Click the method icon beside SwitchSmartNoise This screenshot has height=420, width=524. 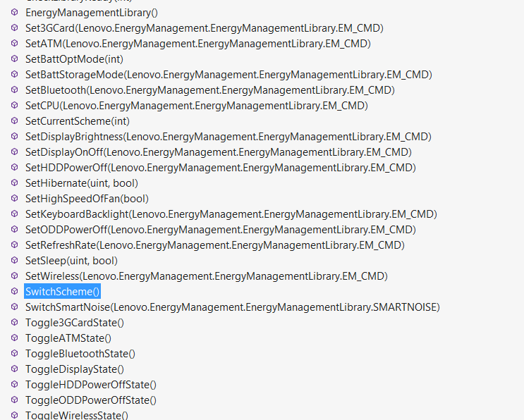pos(14,307)
